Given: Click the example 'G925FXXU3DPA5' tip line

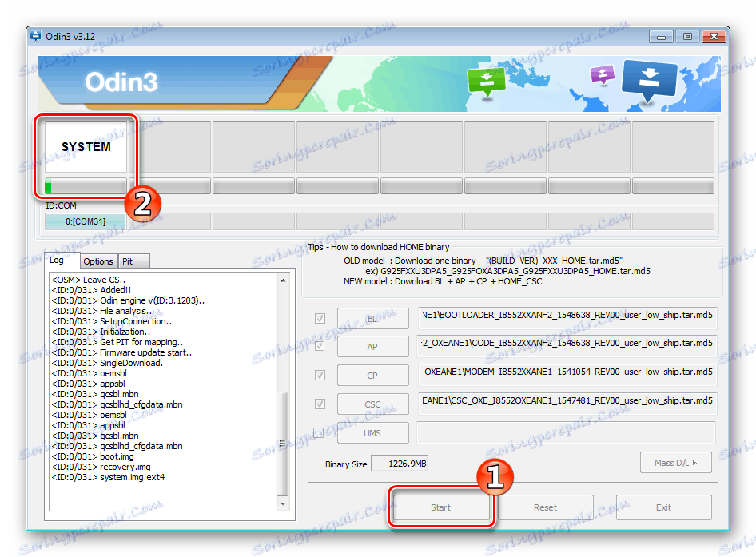Looking at the screenshot, I should pyautogui.click(x=507, y=271).
